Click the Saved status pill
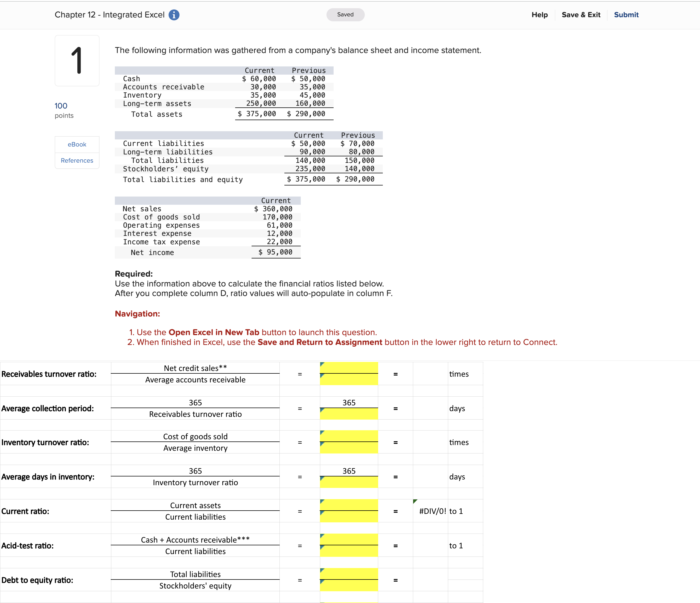Viewport: 700px width, 603px height. point(345,14)
